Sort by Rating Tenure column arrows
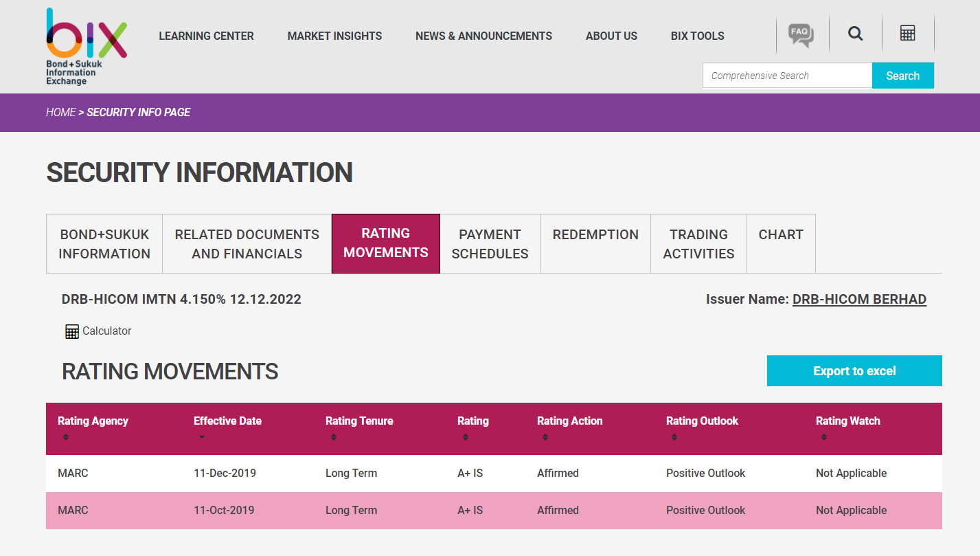The width and height of the screenshot is (980, 556). pos(334,437)
